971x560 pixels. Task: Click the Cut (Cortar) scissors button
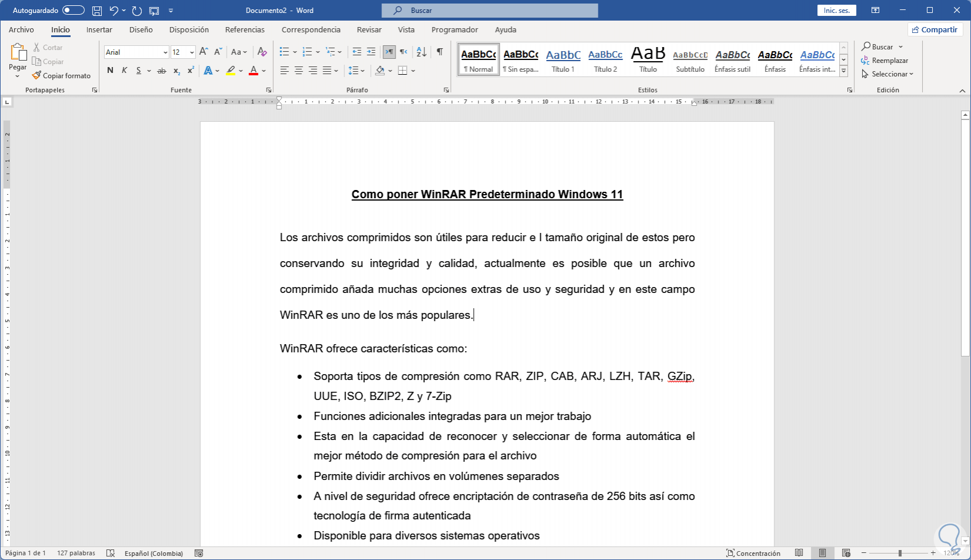(x=48, y=48)
